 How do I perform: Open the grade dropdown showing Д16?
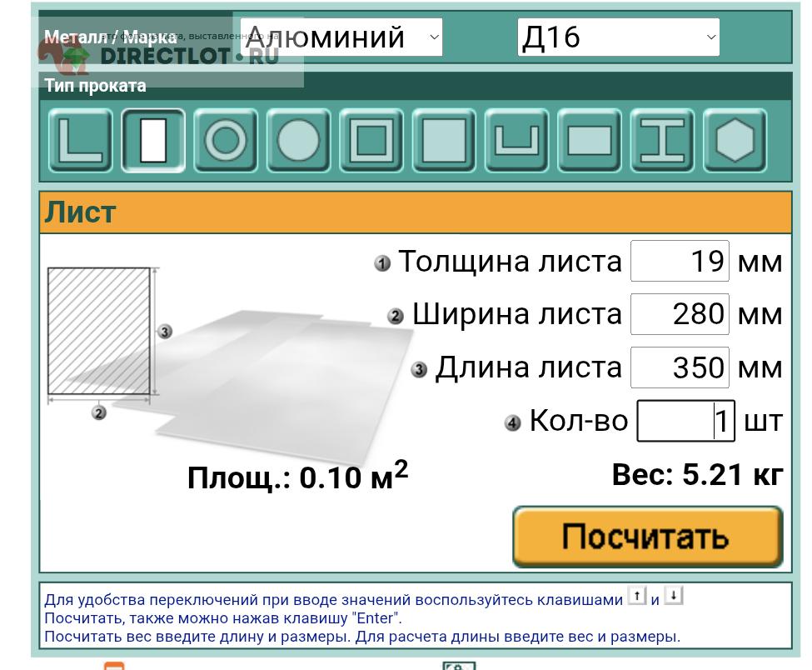tap(618, 37)
